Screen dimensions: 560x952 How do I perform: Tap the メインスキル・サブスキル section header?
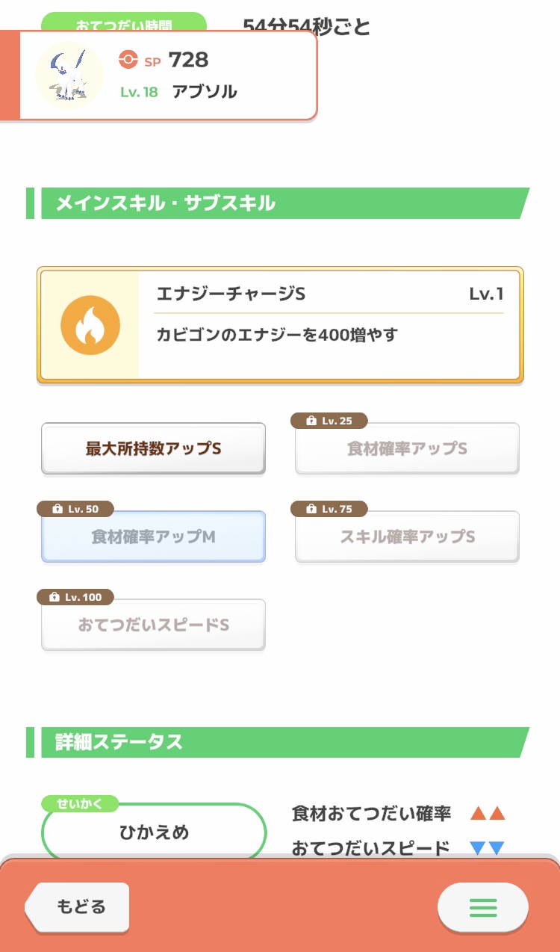(x=278, y=203)
